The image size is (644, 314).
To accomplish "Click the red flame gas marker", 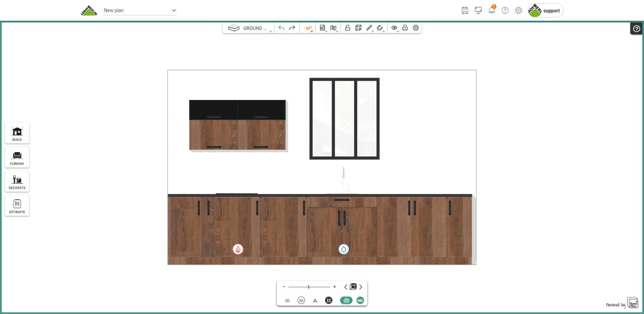I will click(238, 249).
